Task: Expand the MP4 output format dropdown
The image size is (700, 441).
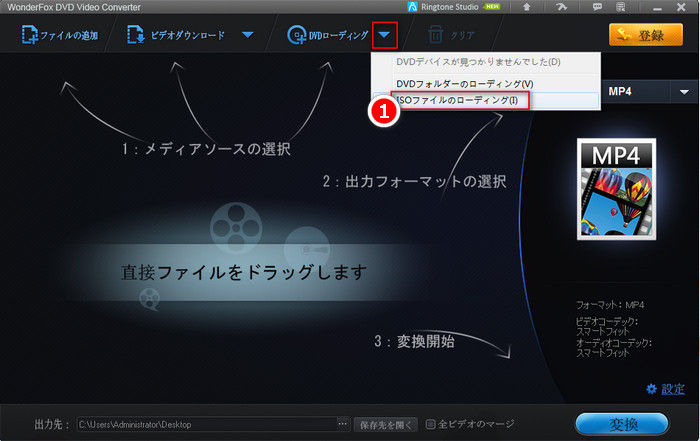Action: [684, 92]
